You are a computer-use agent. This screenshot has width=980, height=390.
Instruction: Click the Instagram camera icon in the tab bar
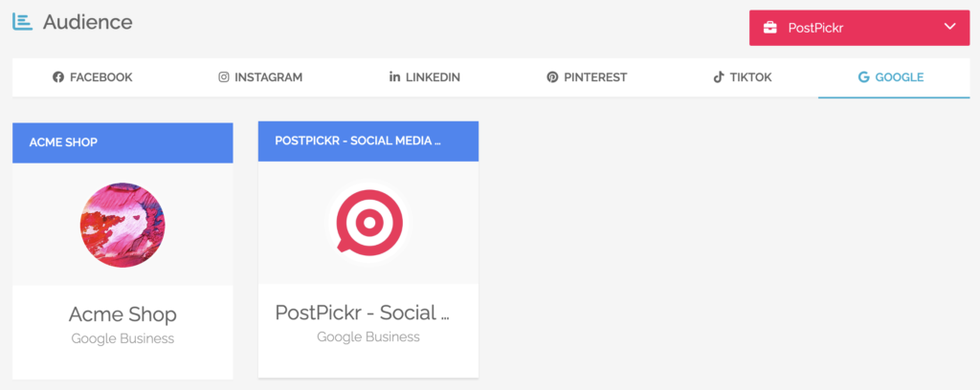(x=224, y=77)
